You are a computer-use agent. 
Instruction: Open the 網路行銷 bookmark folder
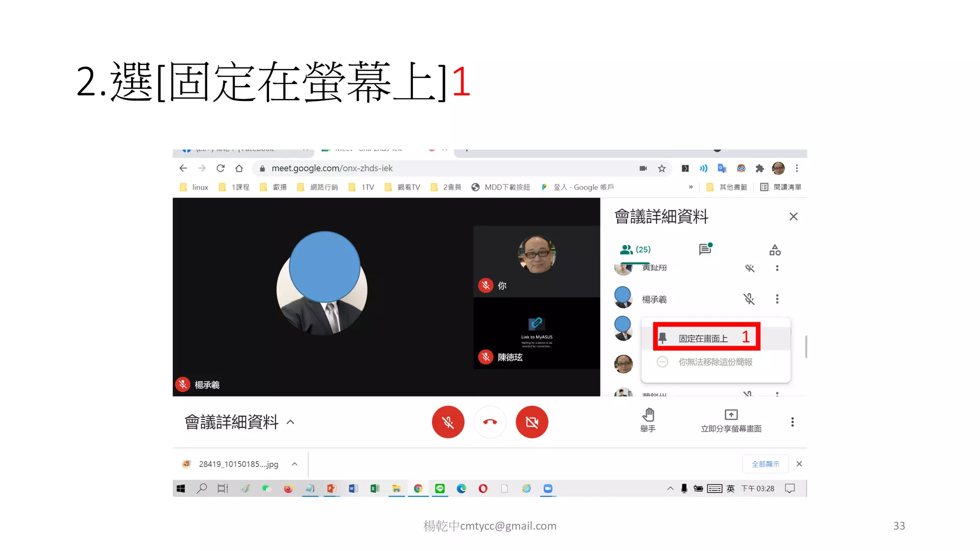pyautogui.click(x=318, y=187)
